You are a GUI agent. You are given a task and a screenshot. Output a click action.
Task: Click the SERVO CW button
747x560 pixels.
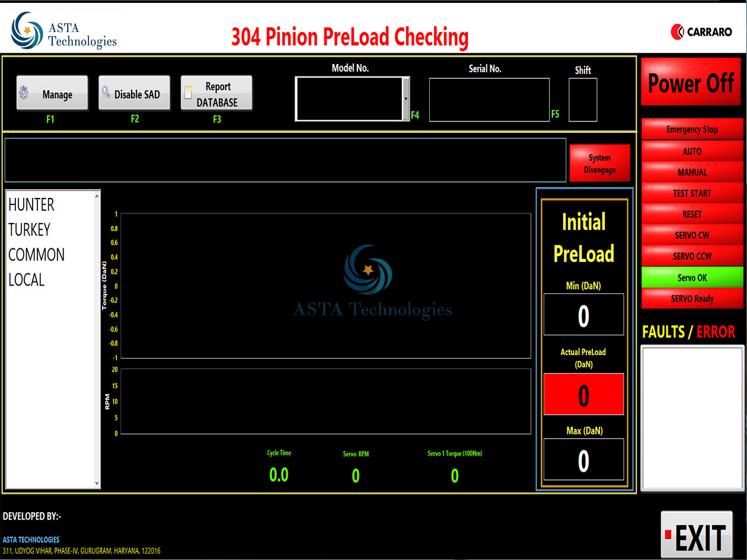[692, 235]
